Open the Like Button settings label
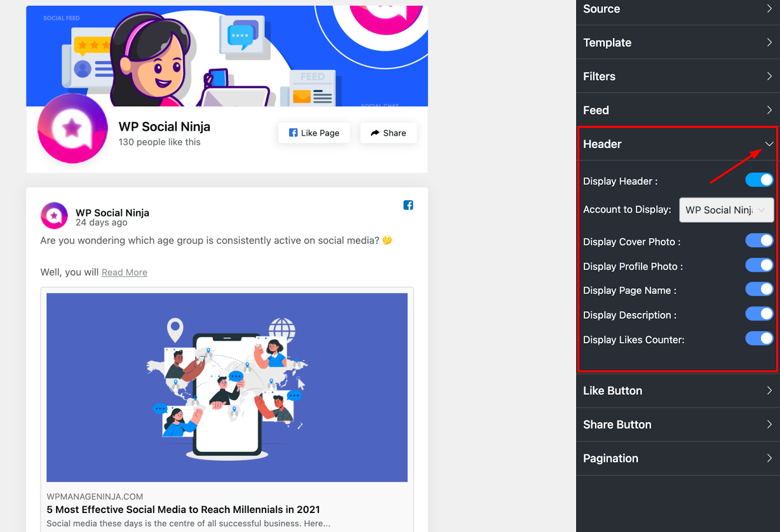Viewport: 780px width, 532px height. [x=612, y=391]
